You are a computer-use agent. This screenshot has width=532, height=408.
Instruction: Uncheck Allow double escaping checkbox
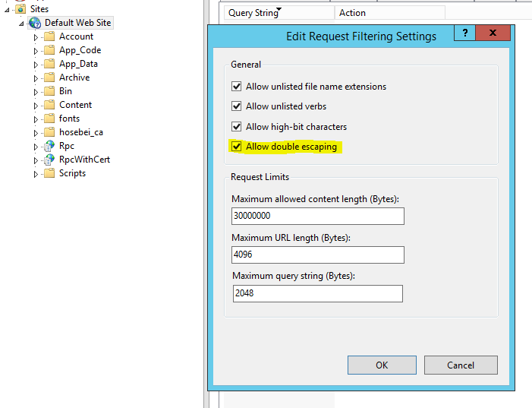pyautogui.click(x=237, y=147)
